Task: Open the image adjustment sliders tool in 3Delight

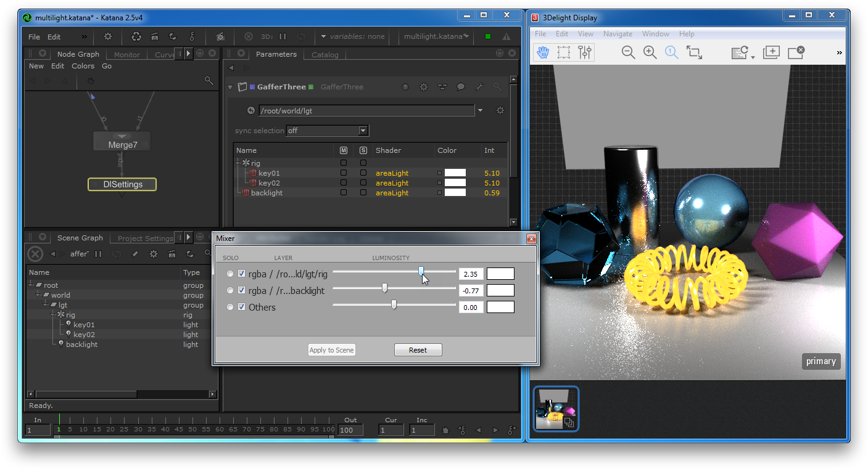Action: tap(583, 52)
